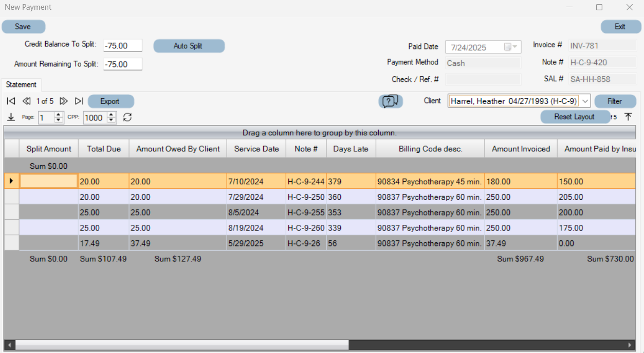The width and height of the screenshot is (644, 353).
Task: Open help via the chat bubble icon
Action: 390,101
